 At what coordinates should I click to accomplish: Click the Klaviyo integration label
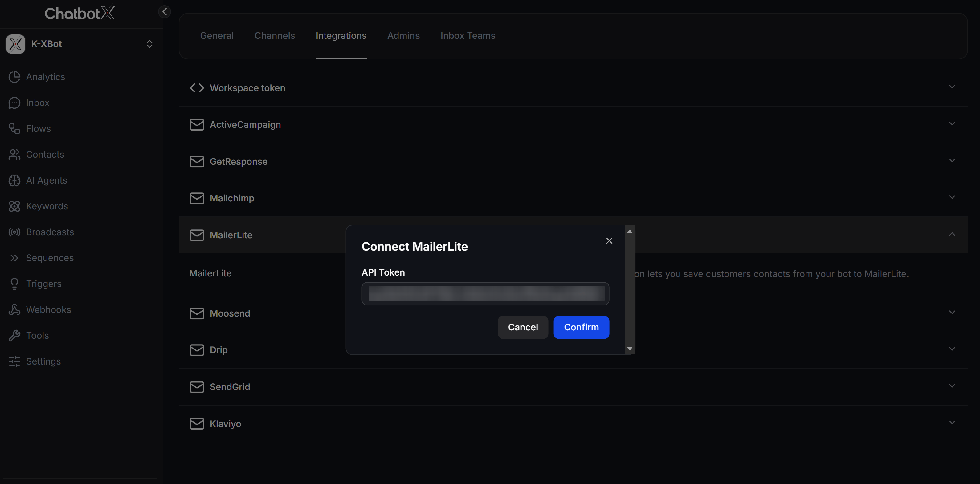(x=225, y=424)
